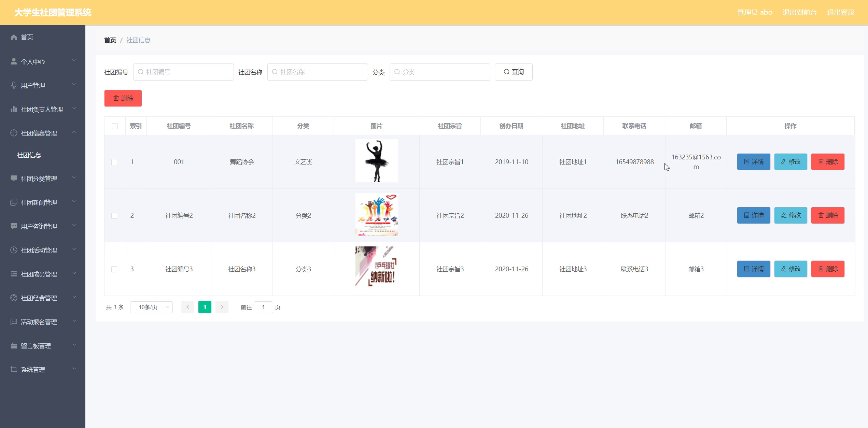Click the person icon next to 个人中心
This screenshot has width=868, height=428.
[x=14, y=61]
